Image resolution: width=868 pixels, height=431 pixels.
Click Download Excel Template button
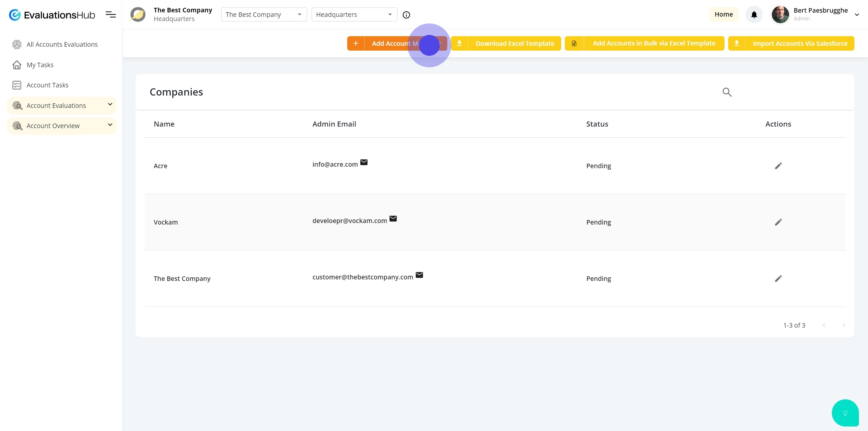coord(506,43)
